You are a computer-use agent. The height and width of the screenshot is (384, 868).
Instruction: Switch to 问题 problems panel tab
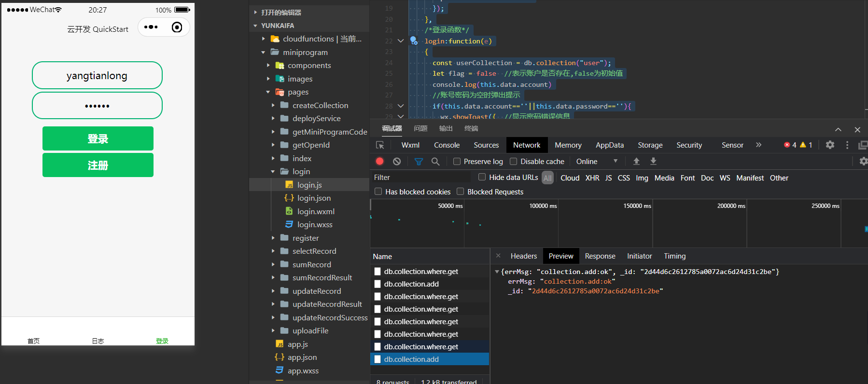coord(420,128)
